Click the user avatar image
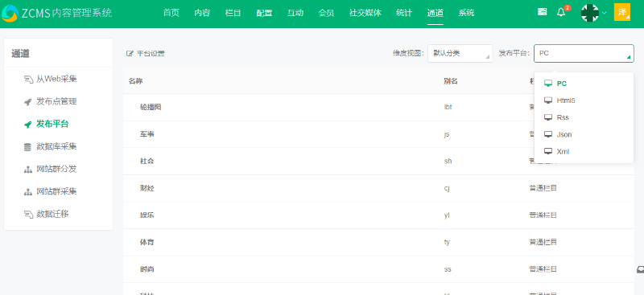The height and width of the screenshot is (295, 644). pyautogui.click(x=590, y=13)
